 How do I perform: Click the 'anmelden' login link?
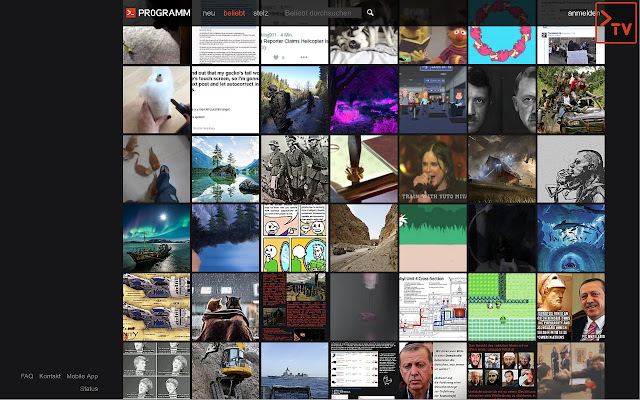(584, 13)
